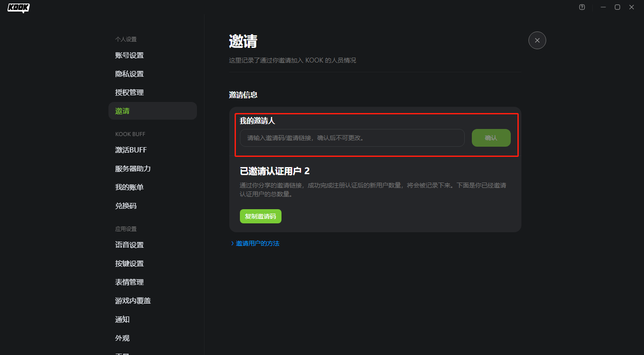The height and width of the screenshot is (355, 644).
Task: Click the 已邀请认证用户 2 heading
Action: click(x=274, y=172)
